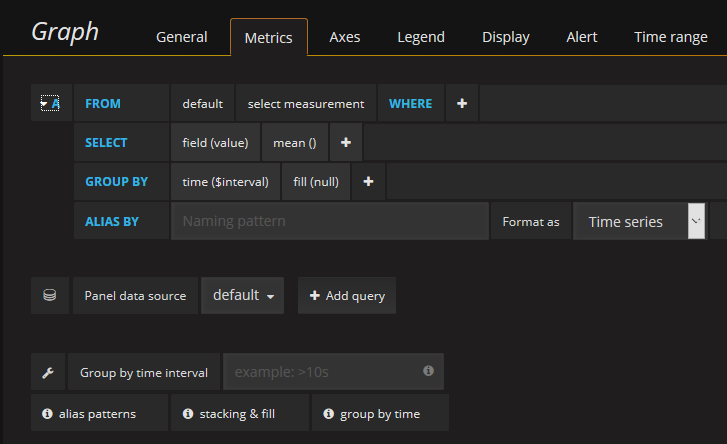This screenshot has height=444, width=727.
Task: Click the fill (null) segment
Action: tap(316, 182)
